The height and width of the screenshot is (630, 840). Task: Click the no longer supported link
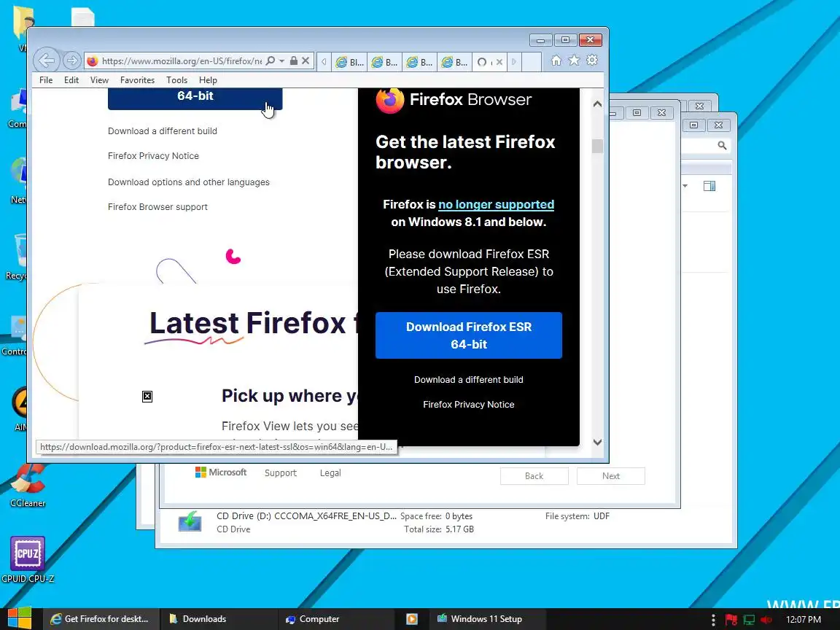click(x=496, y=205)
